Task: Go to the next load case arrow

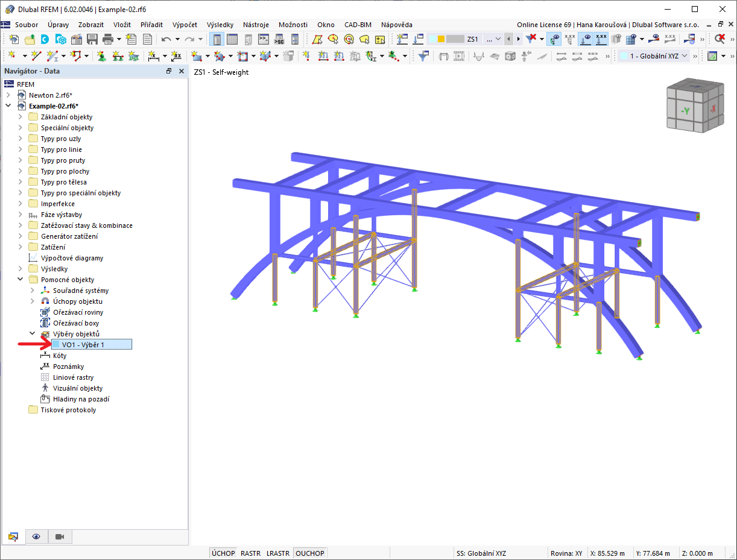Action: 518,39
